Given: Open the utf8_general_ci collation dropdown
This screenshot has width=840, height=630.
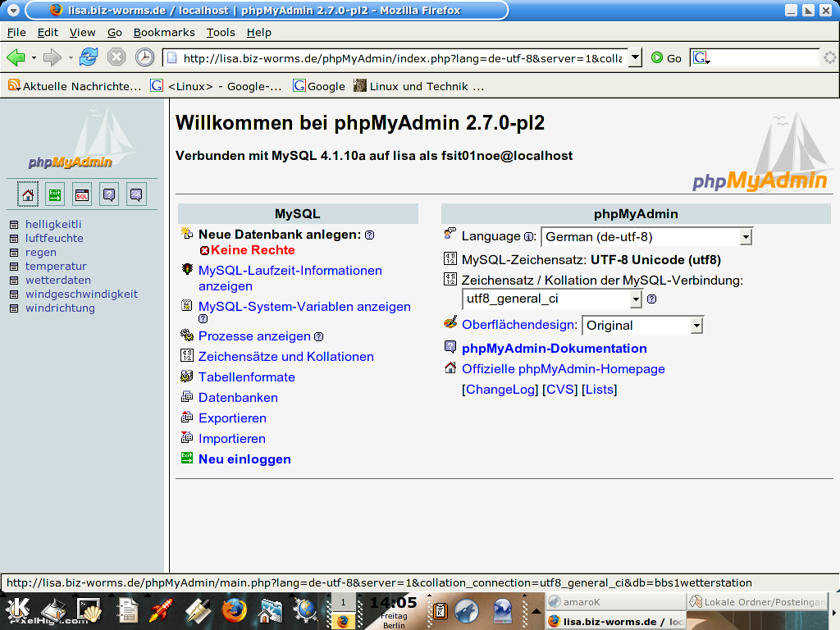Looking at the screenshot, I should 552,299.
